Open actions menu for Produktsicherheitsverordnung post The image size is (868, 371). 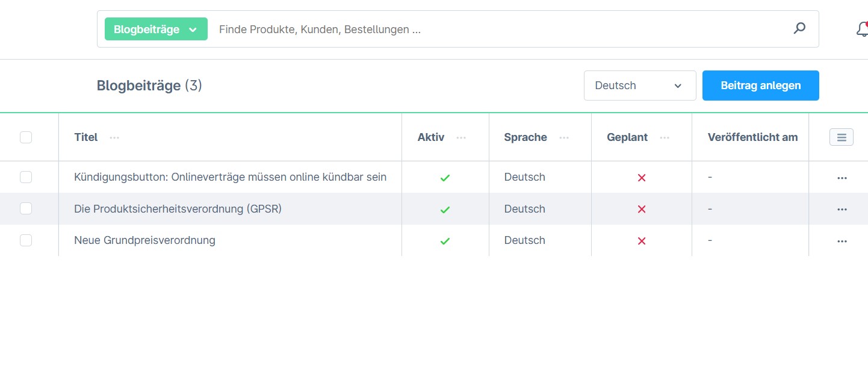click(842, 209)
